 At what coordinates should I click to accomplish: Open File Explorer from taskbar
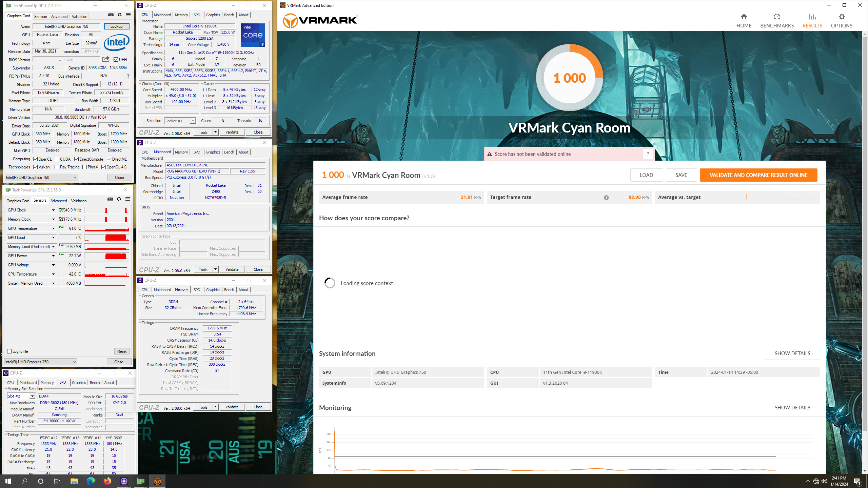(74, 481)
